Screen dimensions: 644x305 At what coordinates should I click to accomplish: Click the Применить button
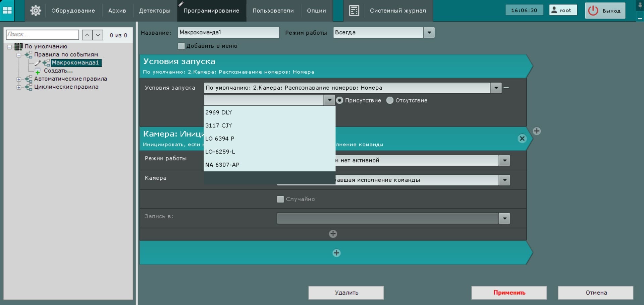[x=509, y=293]
